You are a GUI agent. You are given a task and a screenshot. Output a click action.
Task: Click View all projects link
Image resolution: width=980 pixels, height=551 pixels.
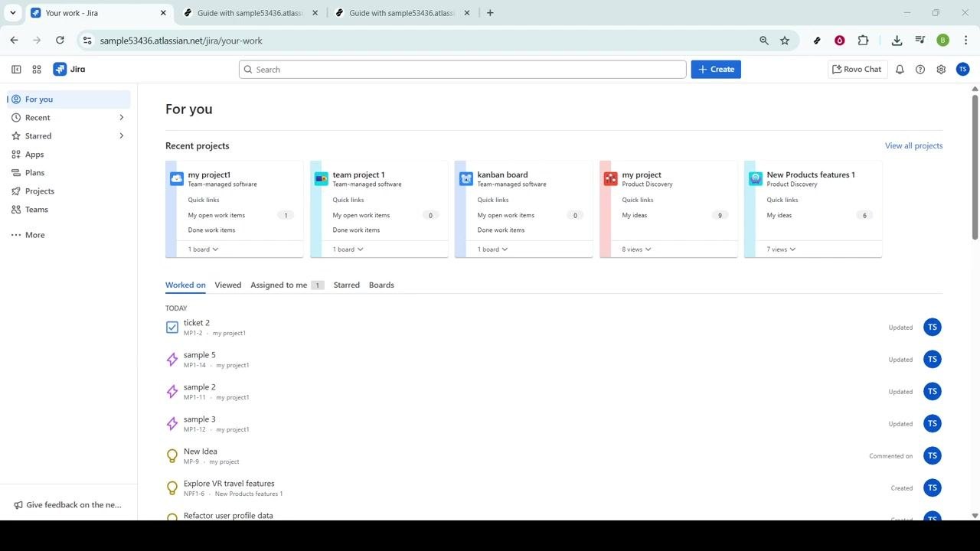pyautogui.click(x=913, y=145)
